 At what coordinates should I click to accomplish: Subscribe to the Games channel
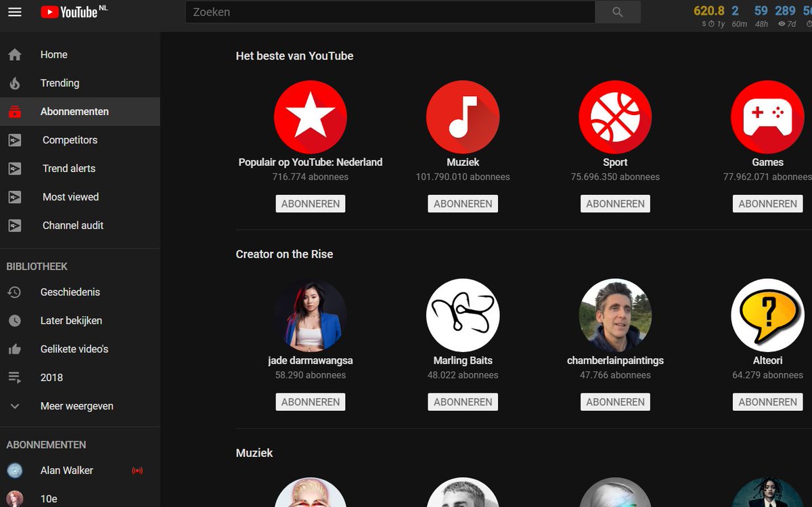point(767,204)
